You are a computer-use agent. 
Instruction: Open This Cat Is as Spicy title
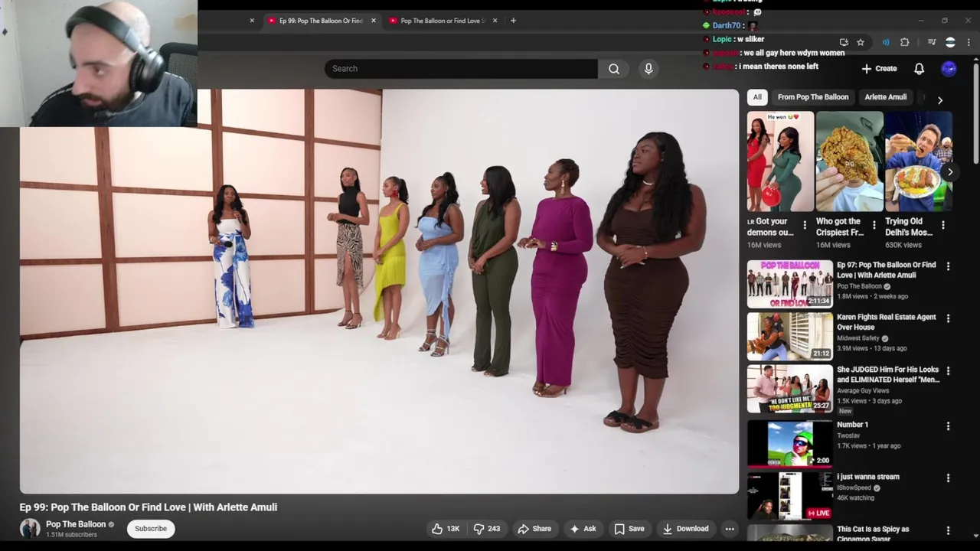[873, 534]
